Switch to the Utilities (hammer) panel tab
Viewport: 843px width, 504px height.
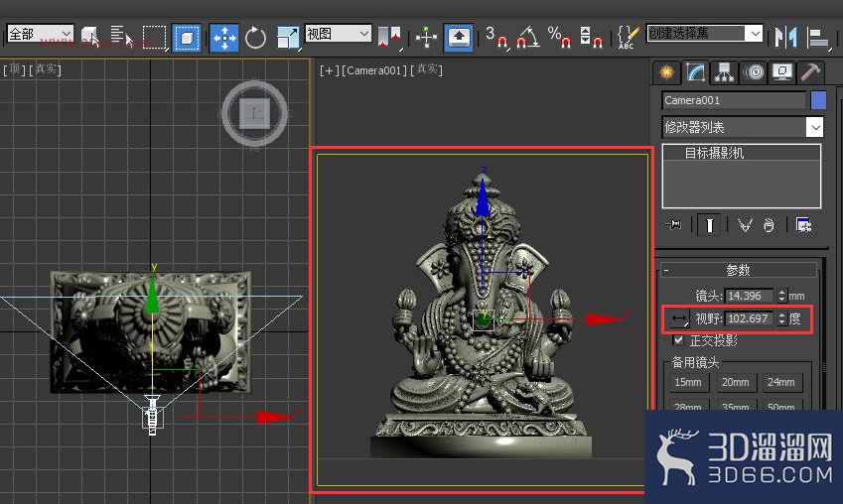point(810,72)
